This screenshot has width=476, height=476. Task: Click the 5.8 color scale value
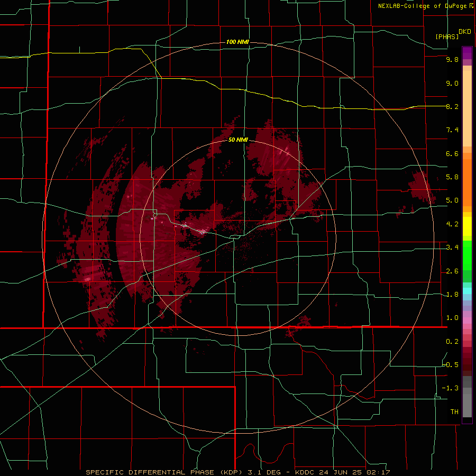tap(452, 177)
